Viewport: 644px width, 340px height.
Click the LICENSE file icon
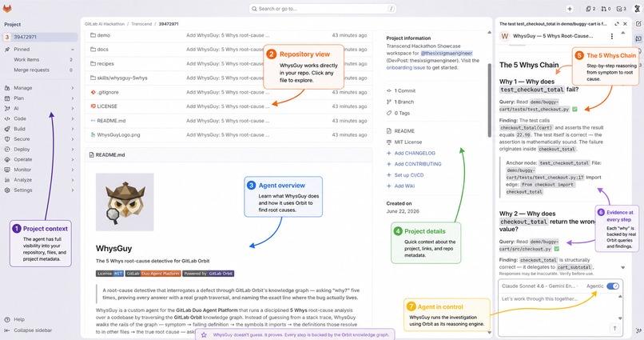[93, 106]
